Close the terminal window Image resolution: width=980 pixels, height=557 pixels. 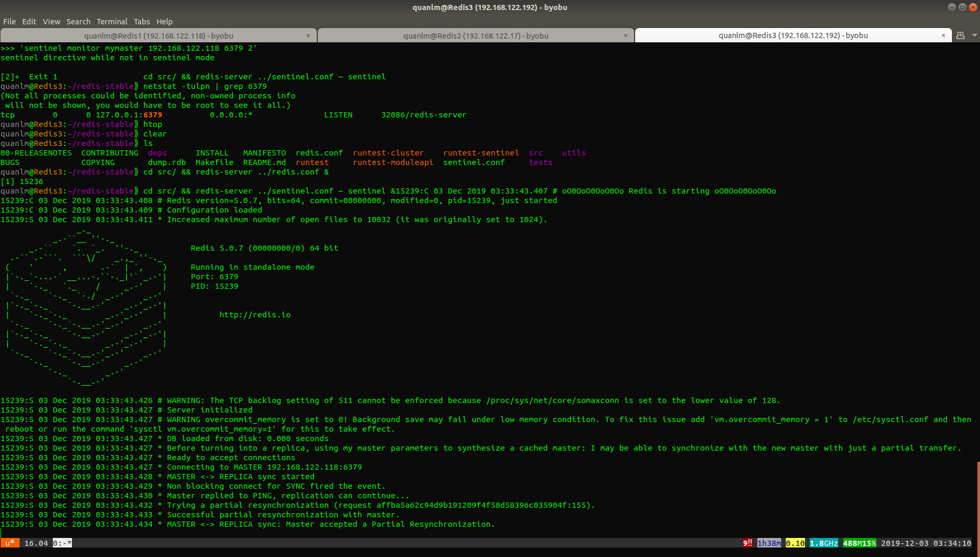pos(973,7)
